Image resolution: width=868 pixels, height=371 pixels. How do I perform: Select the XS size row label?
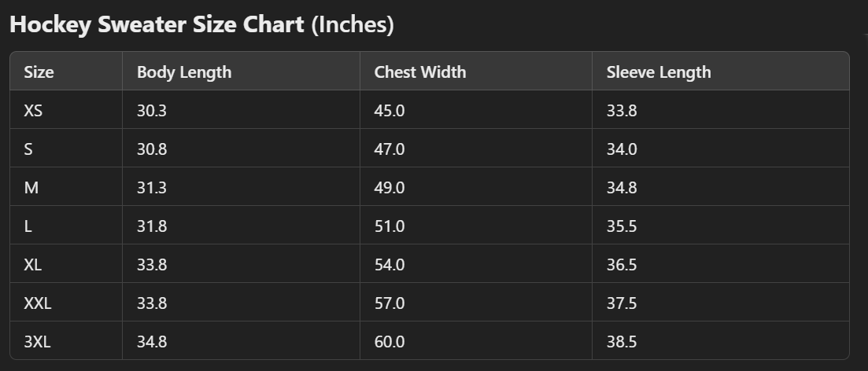[33, 111]
